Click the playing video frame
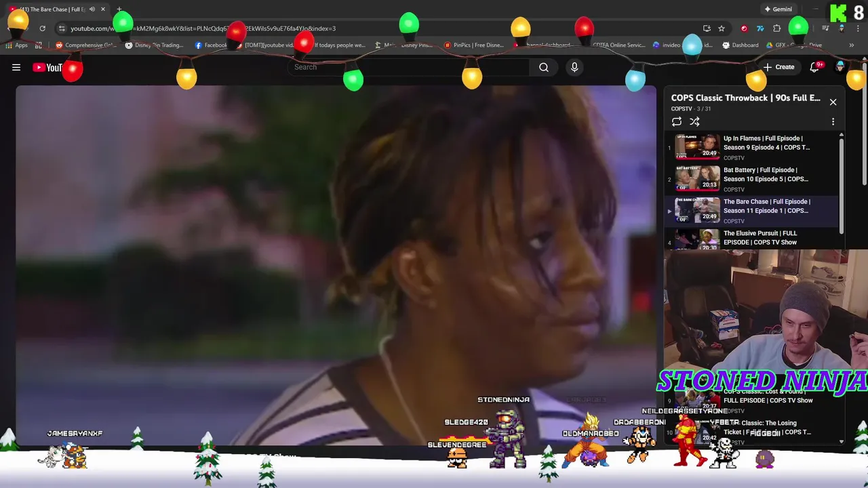The height and width of the screenshot is (488, 868). (x=336, y=265)
